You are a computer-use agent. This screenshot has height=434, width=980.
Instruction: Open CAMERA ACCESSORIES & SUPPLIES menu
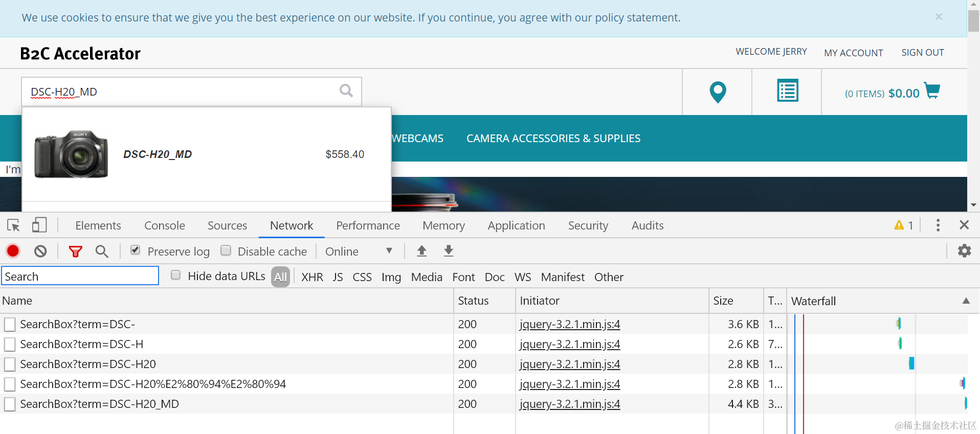click(553, 138)
